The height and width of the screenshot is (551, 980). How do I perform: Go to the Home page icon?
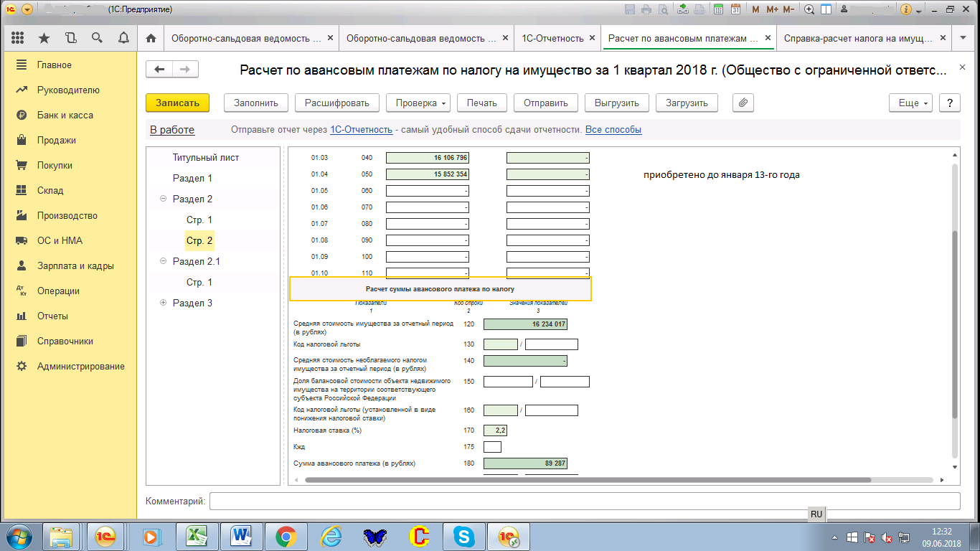click(x=151, y=38)
